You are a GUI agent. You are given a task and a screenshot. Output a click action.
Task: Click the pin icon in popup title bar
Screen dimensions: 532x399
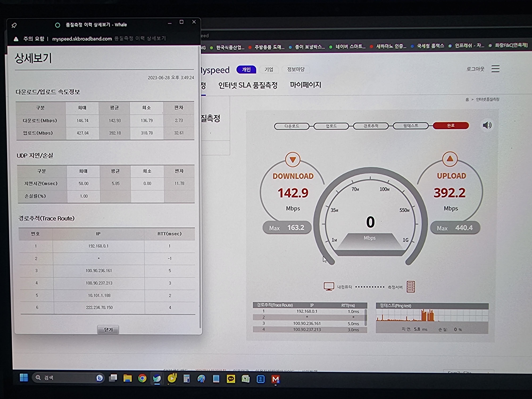pos(14,25)
